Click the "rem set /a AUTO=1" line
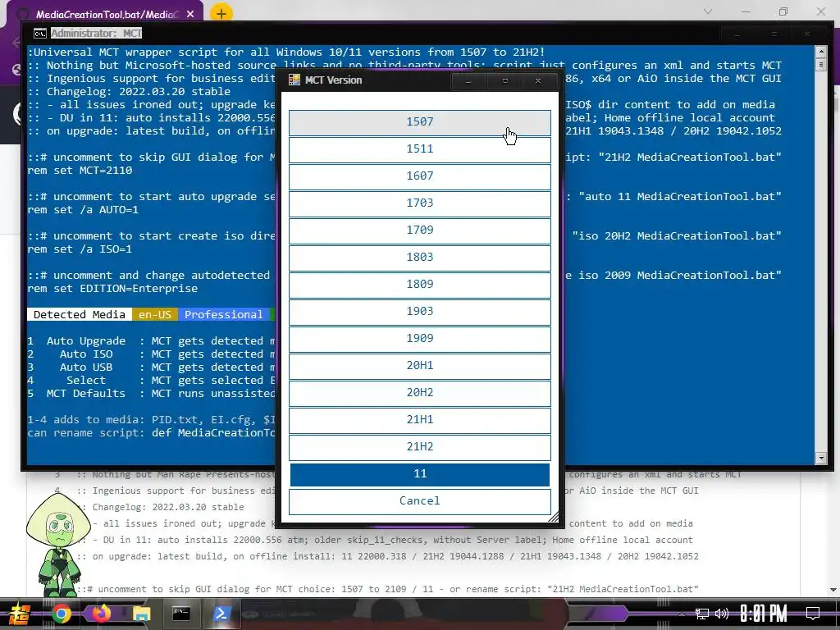The height and width of the screenshot is (630, 840). tap(83, 210)
